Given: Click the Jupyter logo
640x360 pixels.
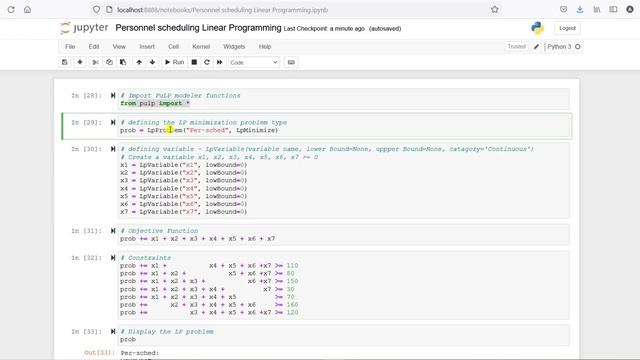Looking at the screenshot, I should (84, 28).
